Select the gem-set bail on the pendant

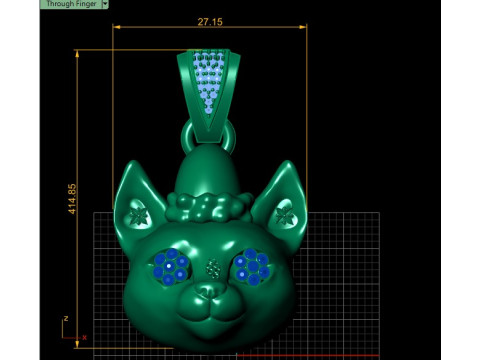point(208,95)
